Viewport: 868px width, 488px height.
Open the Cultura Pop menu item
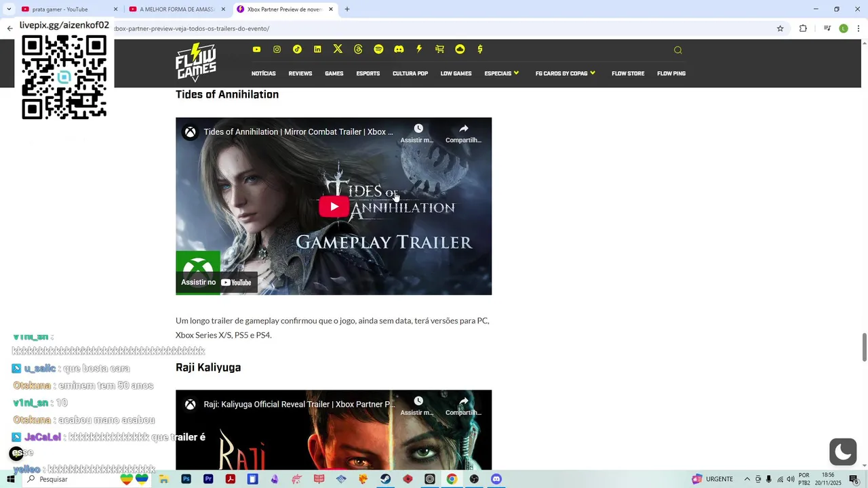(x=410, y=73)
